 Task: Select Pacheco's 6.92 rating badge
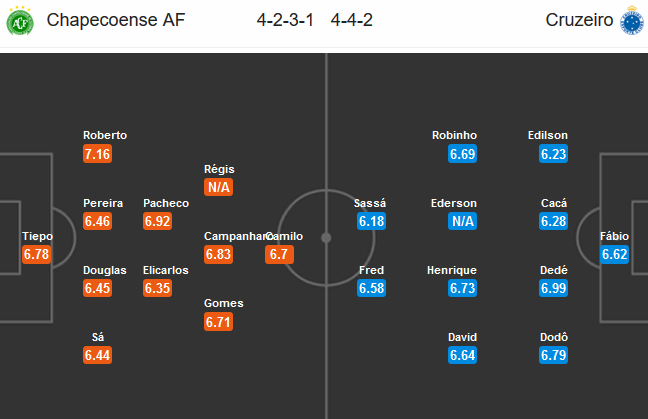tap(157, 221)
